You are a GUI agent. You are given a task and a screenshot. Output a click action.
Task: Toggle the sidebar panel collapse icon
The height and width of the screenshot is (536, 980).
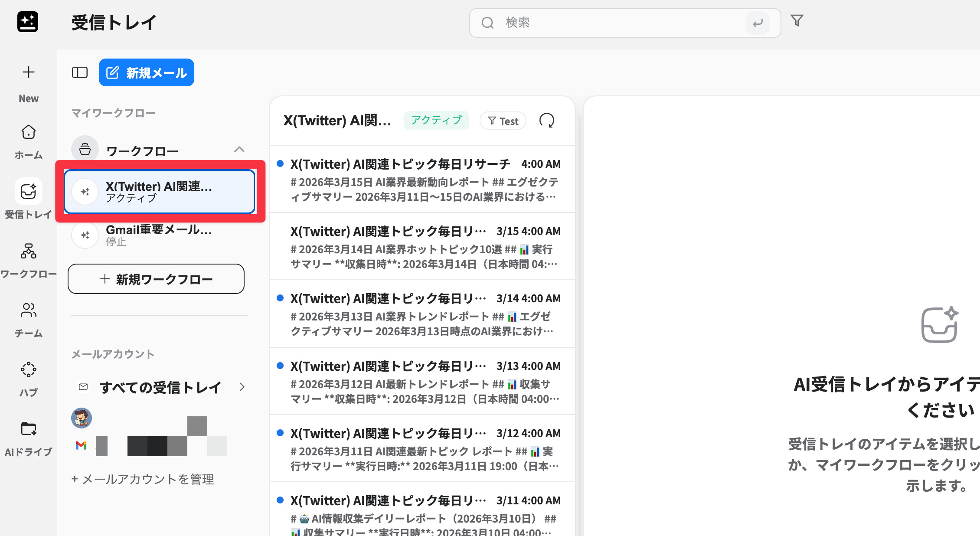click(80, 72)
